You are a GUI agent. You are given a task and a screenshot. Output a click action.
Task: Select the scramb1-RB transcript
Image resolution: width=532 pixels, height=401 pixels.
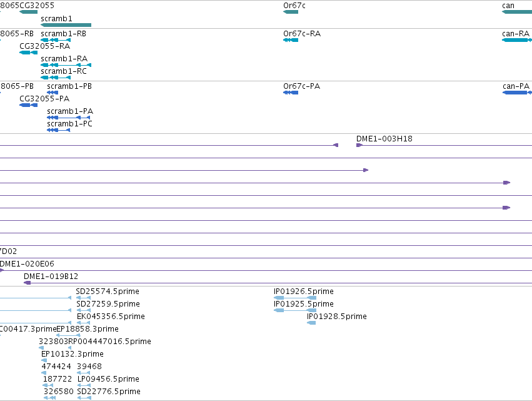[x=56, y=40]
